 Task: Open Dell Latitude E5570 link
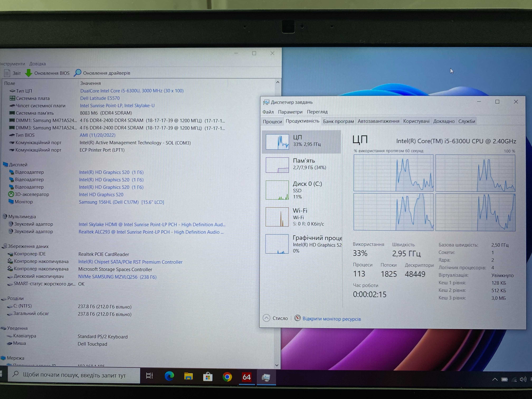pyautogui.click(x=100, y=98)
